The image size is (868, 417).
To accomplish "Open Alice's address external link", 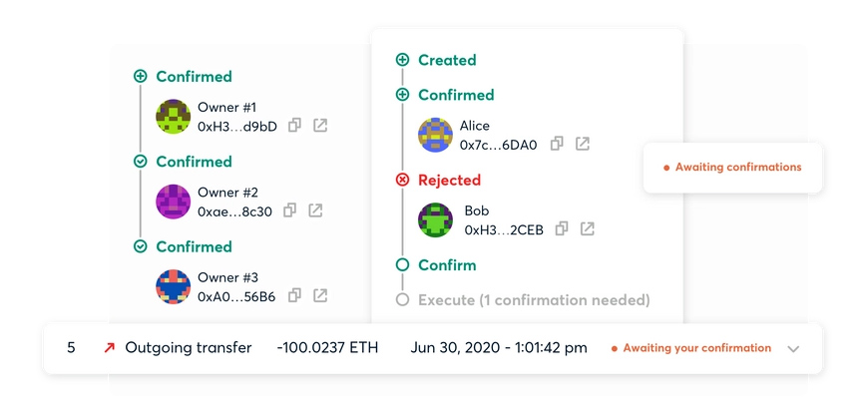I will (x=583, y=144).
